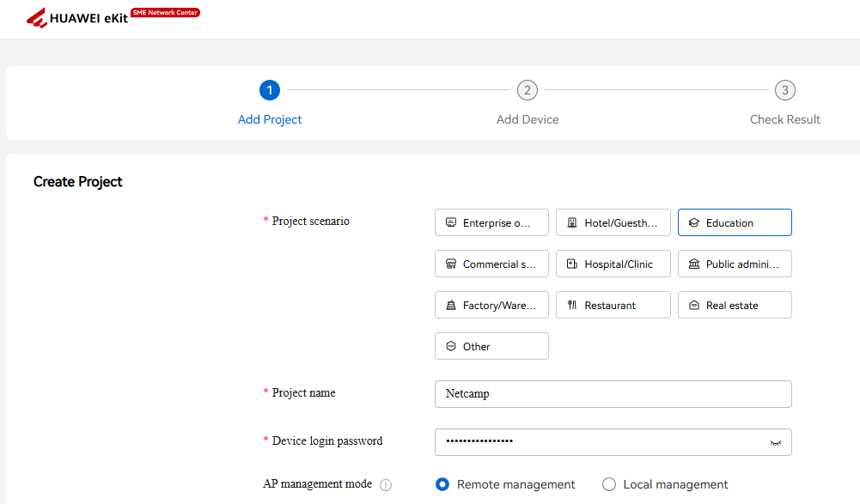Viewport: 860px width, 504px height.
Task: Show password using the eye icon
Action: 776,442
